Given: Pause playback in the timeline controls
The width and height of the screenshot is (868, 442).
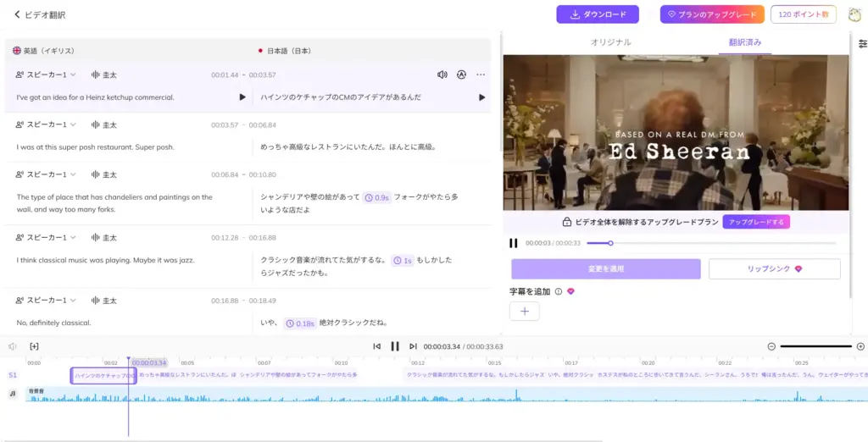Looking at the screenshot, I should tap(395, 346).
